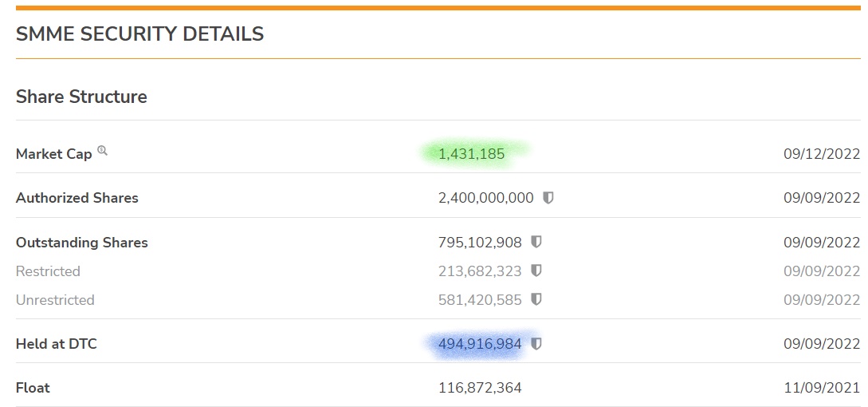Click the Outstanding Shares label

82,243
